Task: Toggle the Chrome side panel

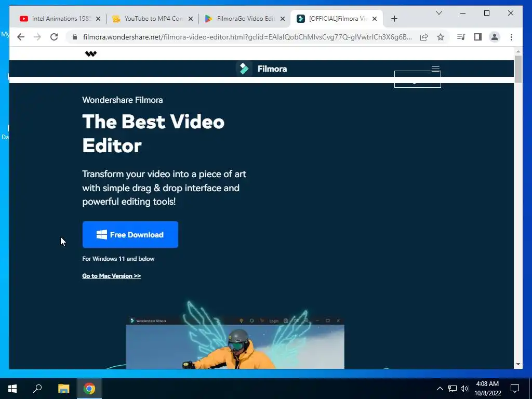Action: pos(478,37)
